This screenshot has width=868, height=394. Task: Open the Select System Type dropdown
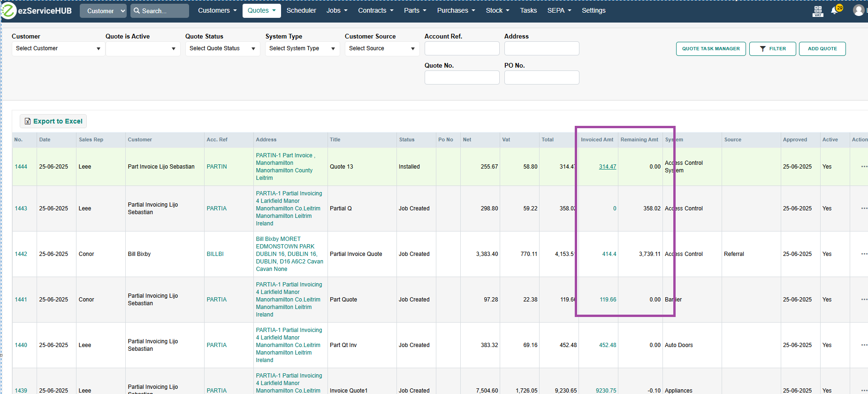(302, 48)
